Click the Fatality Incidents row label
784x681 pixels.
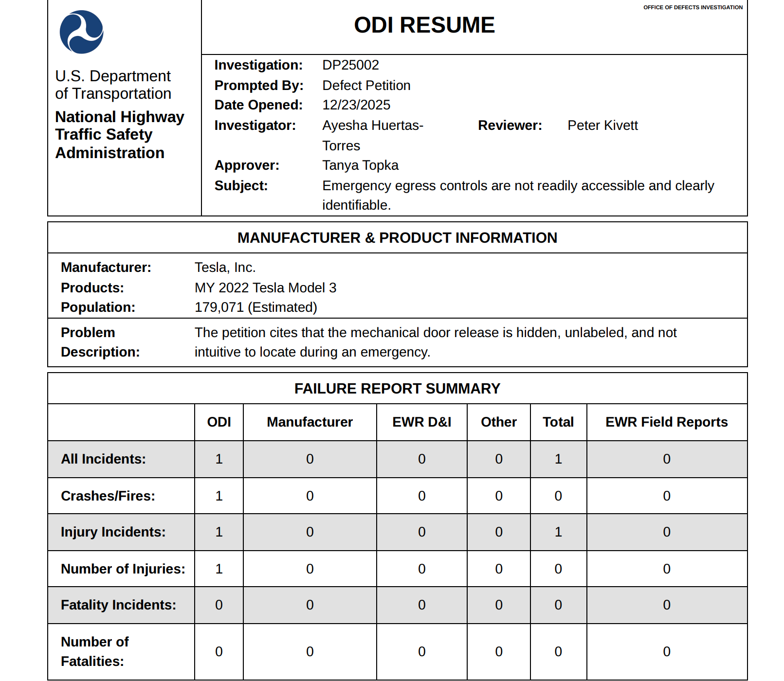coord(118,605)
